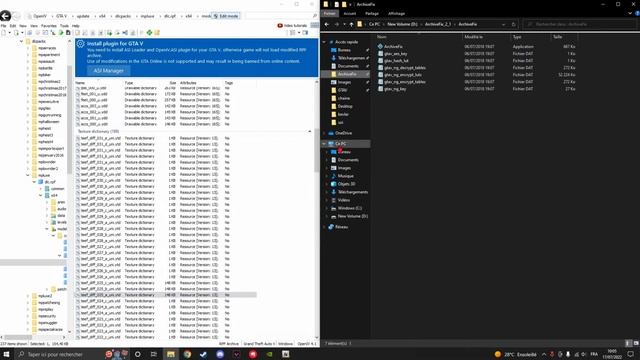Image resolution: width=640 pixels, height=360 pixels.
Task: Go back in File Explorer
Action: click(x=327, y=24)
